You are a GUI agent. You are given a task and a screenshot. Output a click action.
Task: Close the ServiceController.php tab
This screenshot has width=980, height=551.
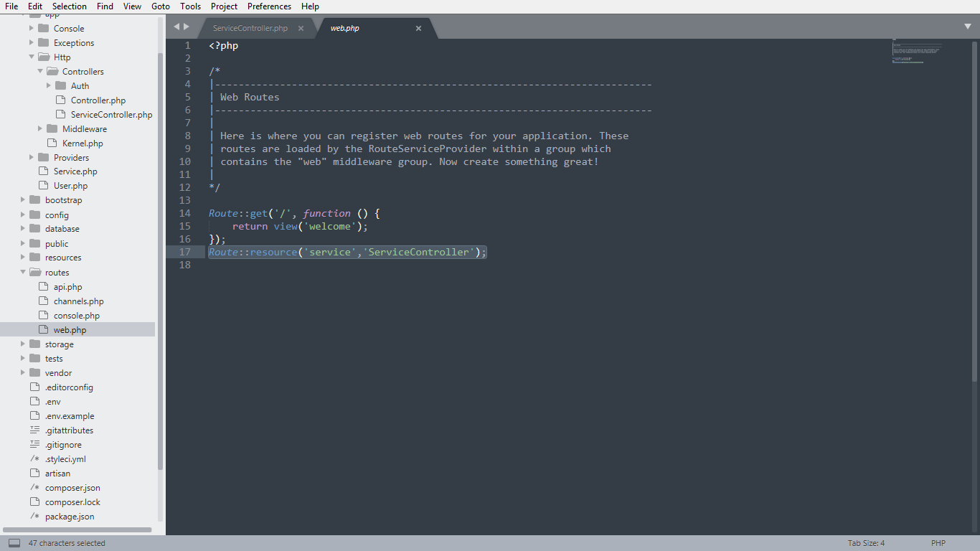[301, 29]
